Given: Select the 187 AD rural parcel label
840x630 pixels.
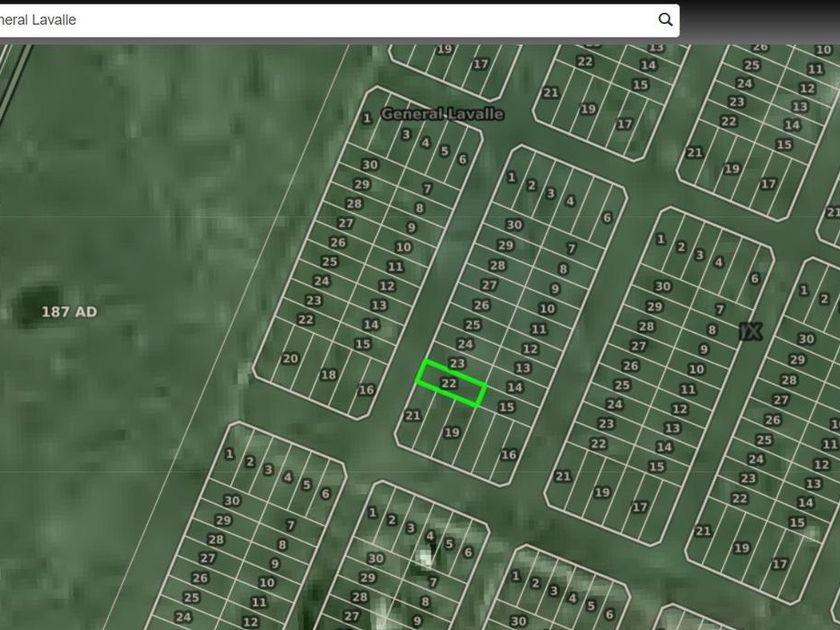Looking at the screenshot, I should (69, 312).
